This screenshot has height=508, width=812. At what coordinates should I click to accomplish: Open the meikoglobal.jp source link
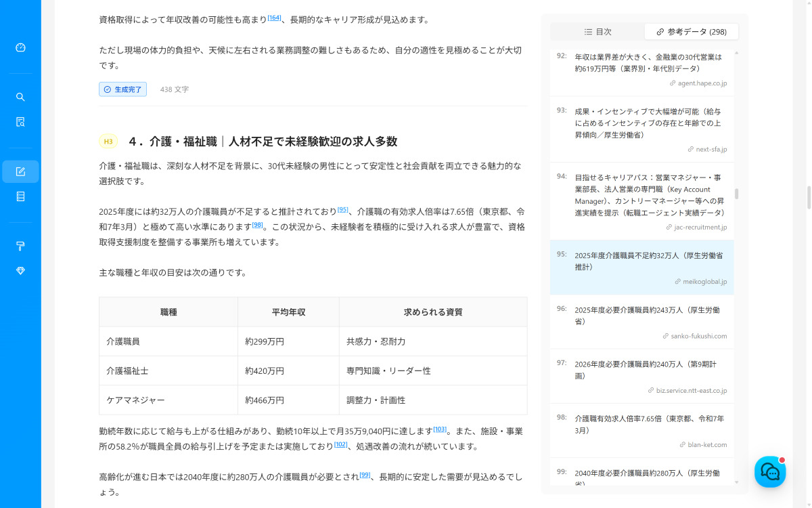[x=702, y=280]
